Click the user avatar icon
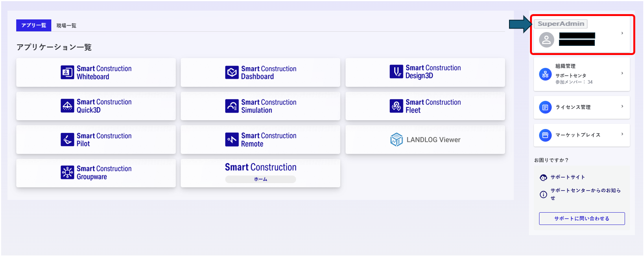Viewport: 644px width, 257px height. [x=546, y=40]
